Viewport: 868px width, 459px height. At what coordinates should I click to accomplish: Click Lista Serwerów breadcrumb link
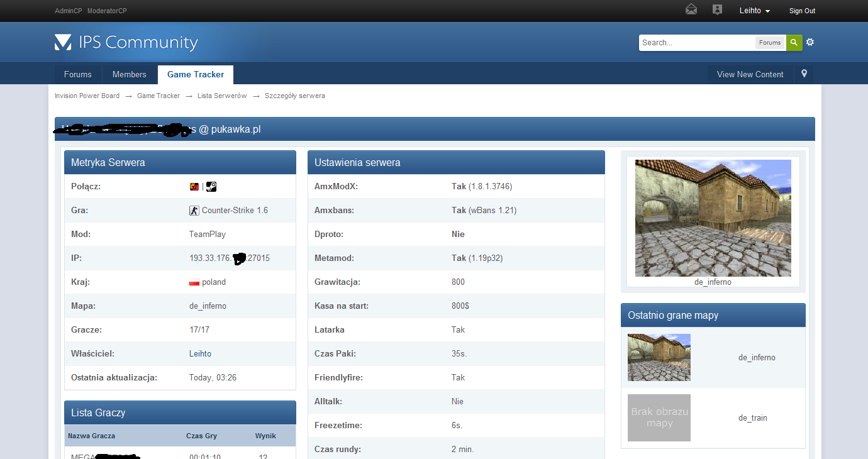point(221,96)
